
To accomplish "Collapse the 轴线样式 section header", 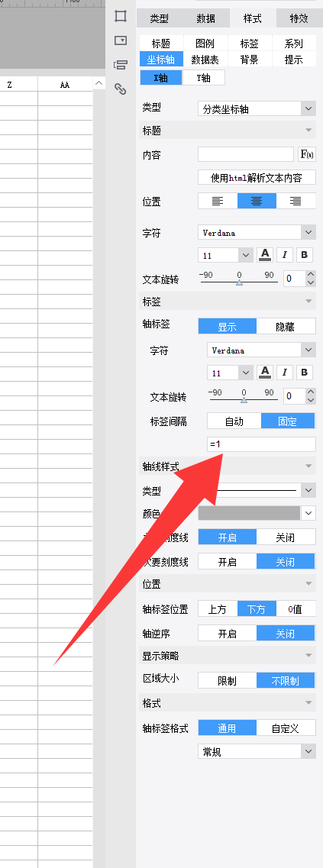I will coord(227,466).
